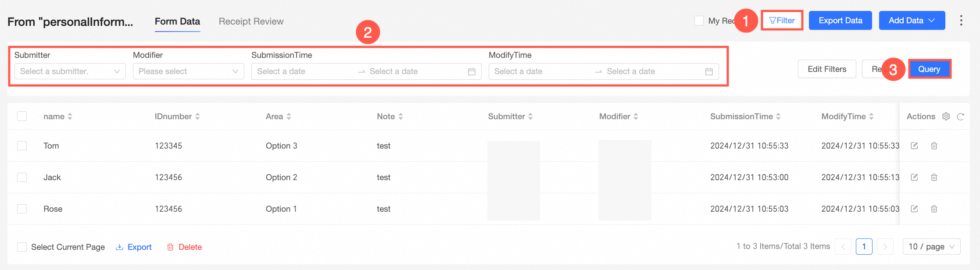980x270 pixels.
Task: Expand the Modifier filter dropdown
Action: click(188, 71)
